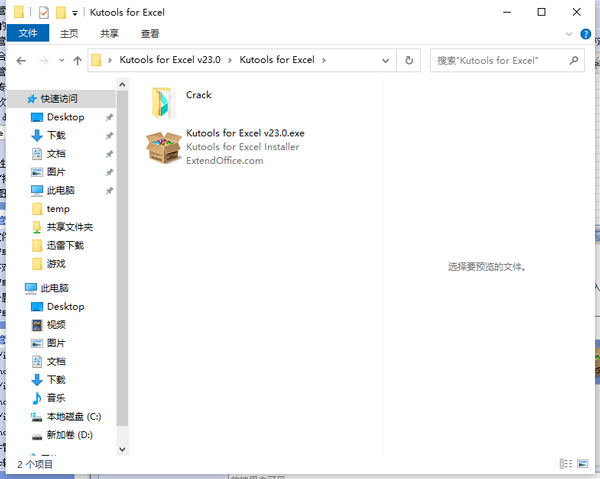
Task: Refresh the current folder view
Action: coord(409,60)
